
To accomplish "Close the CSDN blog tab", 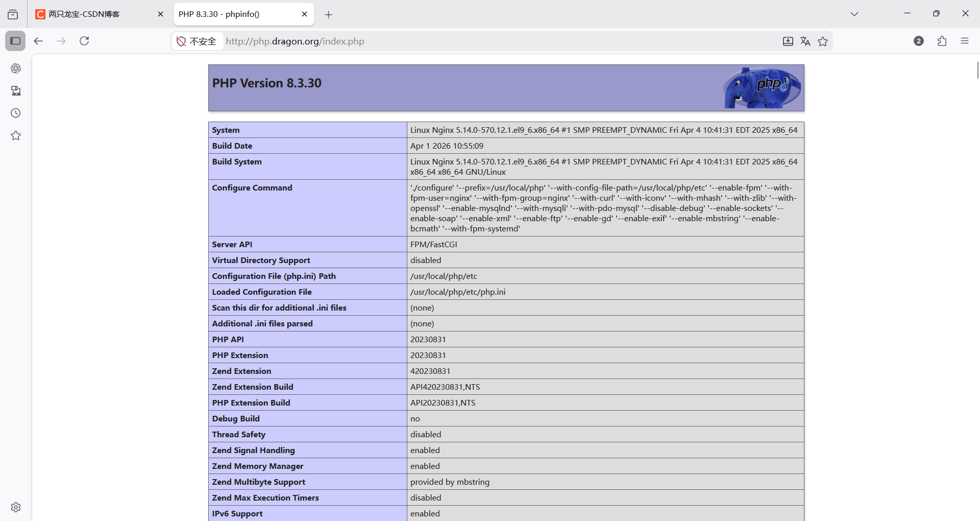I will pos(160,14).
